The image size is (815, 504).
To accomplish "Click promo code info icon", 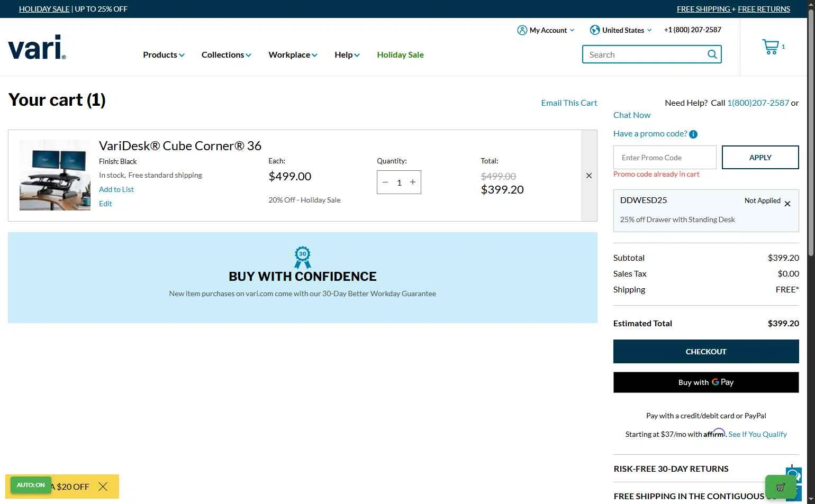I will [693, 134].
